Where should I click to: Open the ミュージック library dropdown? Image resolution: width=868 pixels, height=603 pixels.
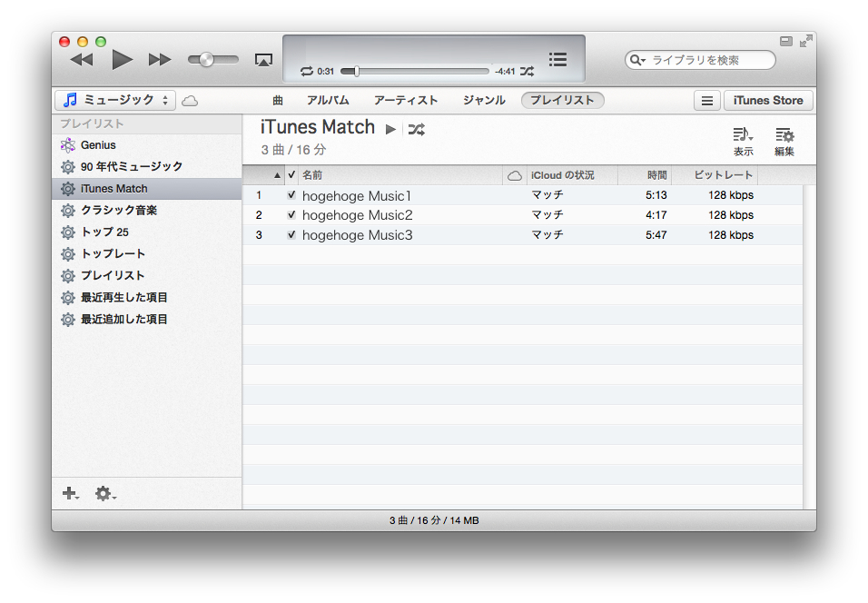[115, 100]
